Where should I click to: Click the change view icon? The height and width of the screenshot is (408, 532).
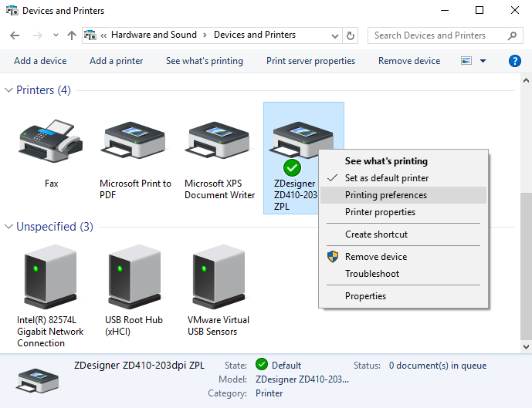[466, 61]
